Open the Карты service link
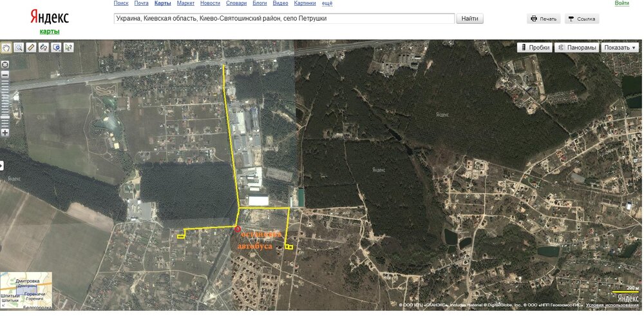 point(163,3)
